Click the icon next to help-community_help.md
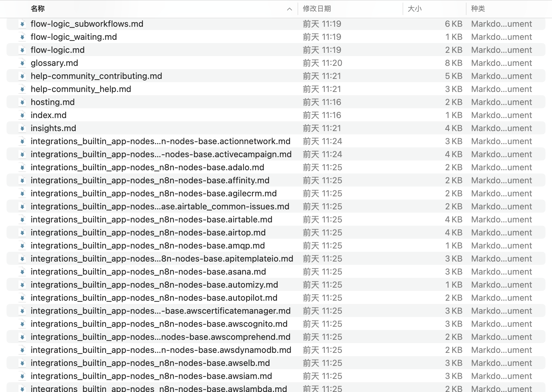The height and width of the screenshot is (392, 552). (x=22, y=89)
